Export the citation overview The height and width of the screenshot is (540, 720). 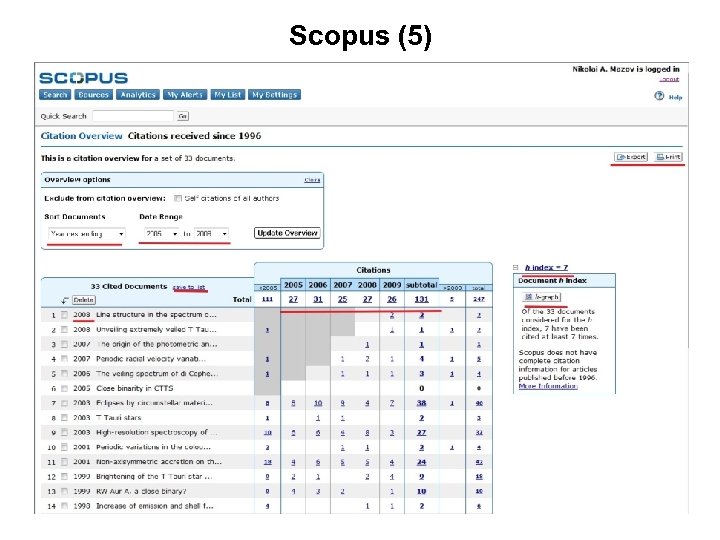point(631,157)
